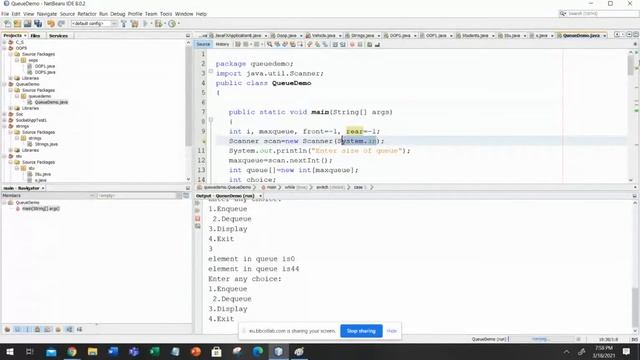Expand the C_S project node
This screenshot has width=640, height=360.
tap(4, 42)
